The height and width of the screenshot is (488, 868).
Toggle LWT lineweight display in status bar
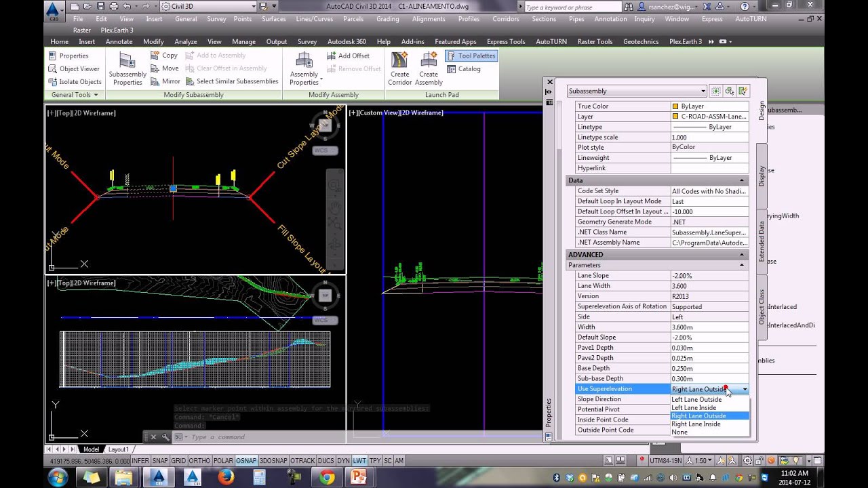(x=359, y=461)
